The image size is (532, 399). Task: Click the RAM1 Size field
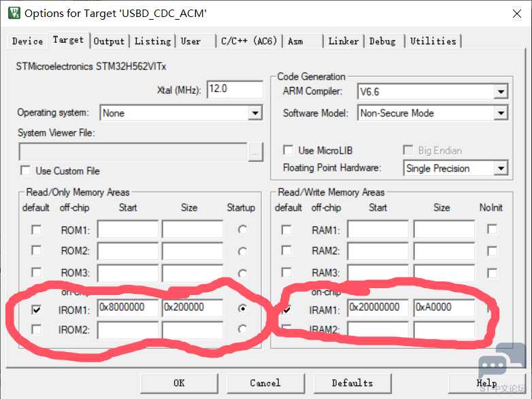[444, 230]
